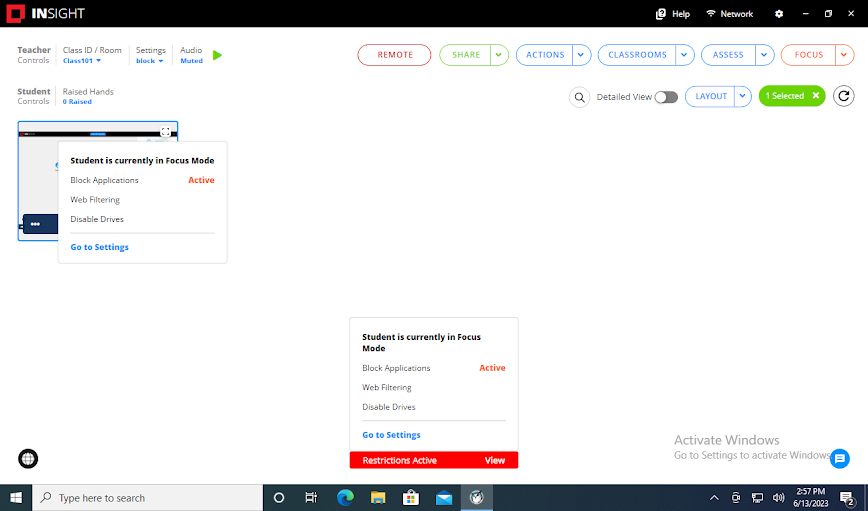Image resolution: width=868 pixels, height=511 pixels.
Task: Expand the Classrooms dropdown arrow
Action: tap(684, 55)
